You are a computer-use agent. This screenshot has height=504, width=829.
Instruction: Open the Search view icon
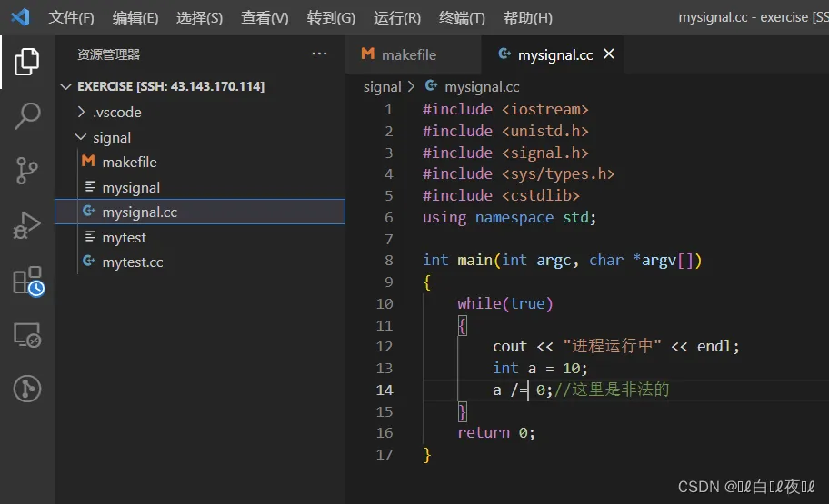point(26,116)
